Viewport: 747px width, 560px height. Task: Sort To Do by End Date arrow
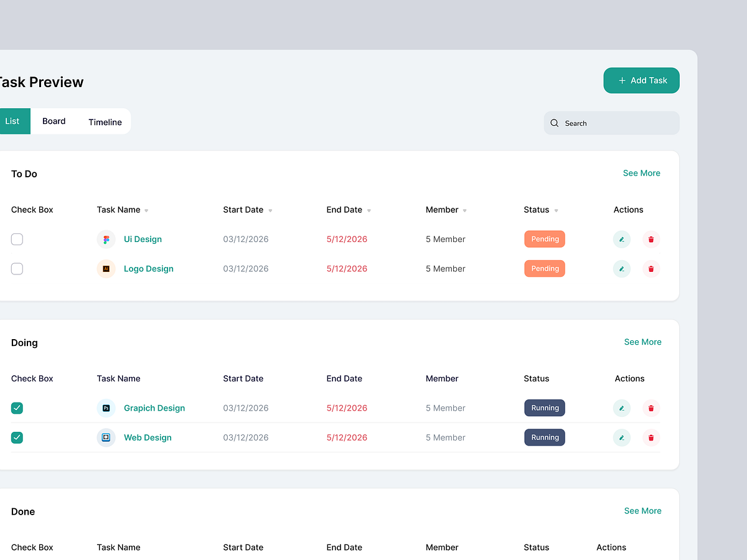click(369, 211)
